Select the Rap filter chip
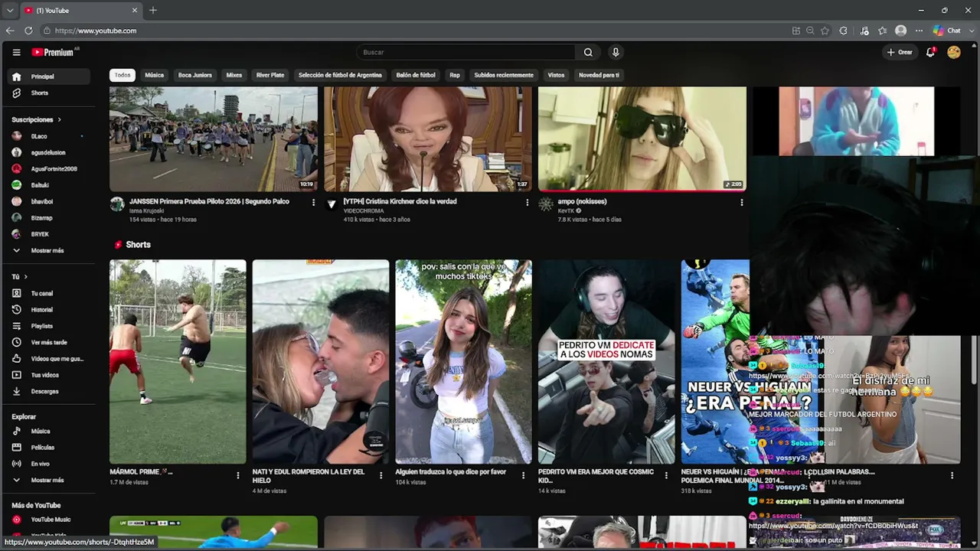This screenshot has width=980, height=551. (455, 75)
